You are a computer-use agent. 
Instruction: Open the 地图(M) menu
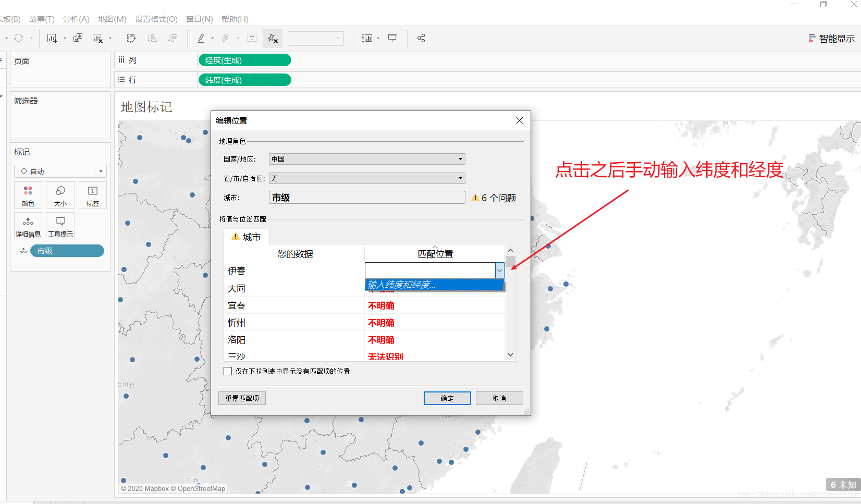[x=112, y=19]
